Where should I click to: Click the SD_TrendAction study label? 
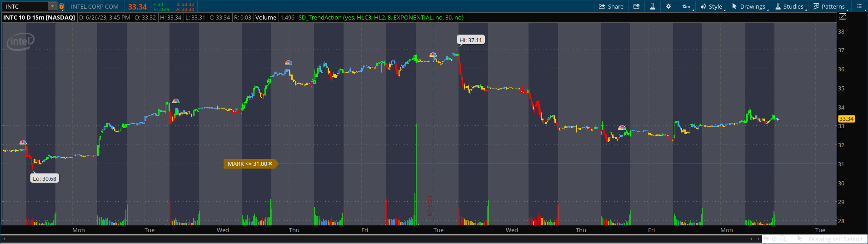381,17
